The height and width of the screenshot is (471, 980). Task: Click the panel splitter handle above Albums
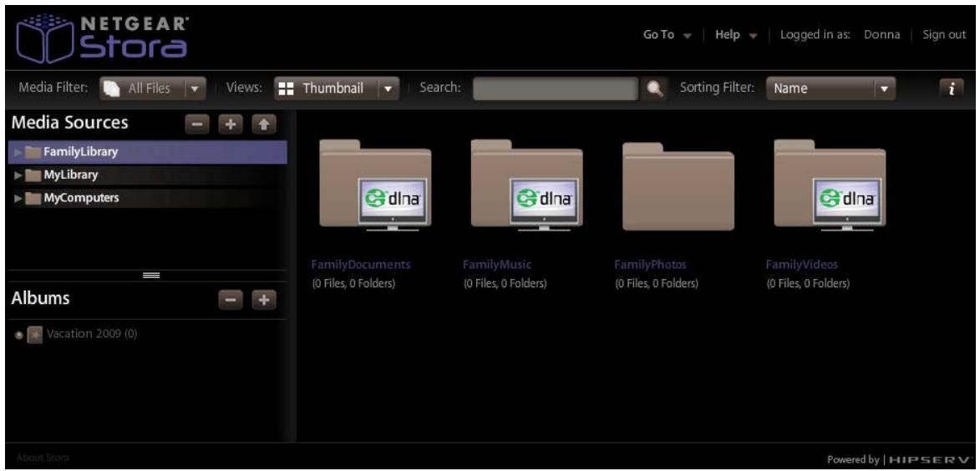tap(151, 276)
